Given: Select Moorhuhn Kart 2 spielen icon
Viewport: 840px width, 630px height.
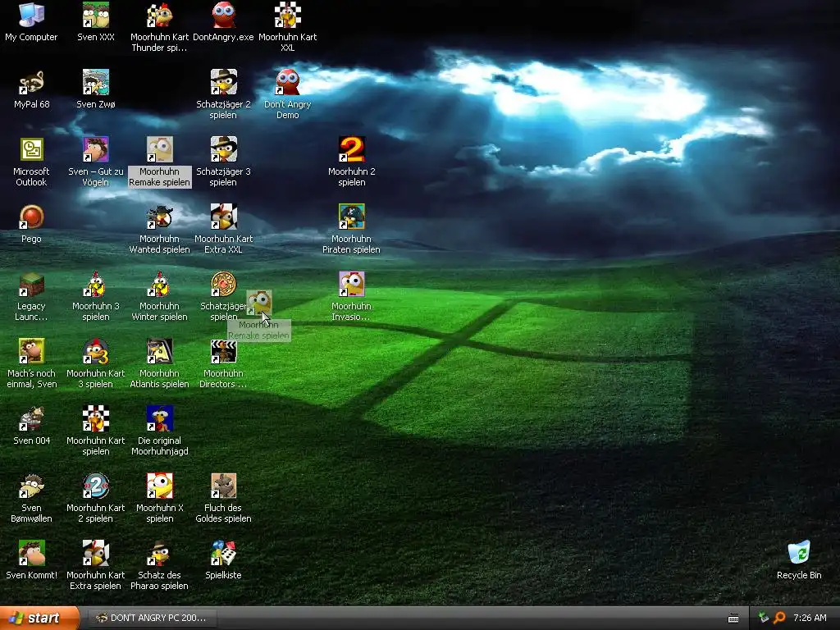Looking at the screenshot, I should (95, 486).
